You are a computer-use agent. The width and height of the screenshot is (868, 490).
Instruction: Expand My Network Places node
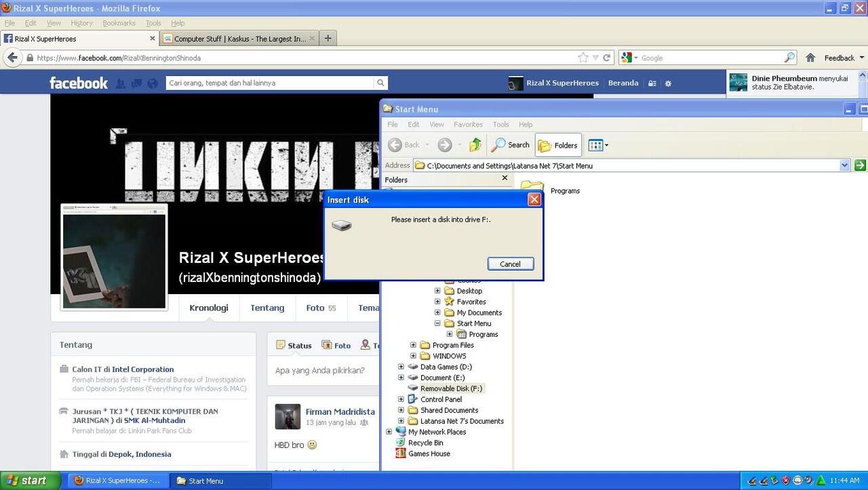[x=389, y=432]
